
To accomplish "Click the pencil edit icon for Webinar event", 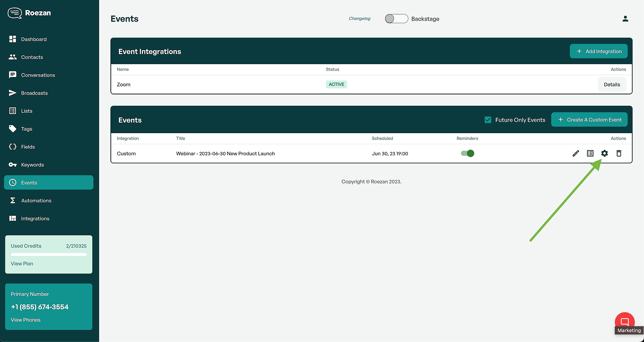I will (576, 153).
